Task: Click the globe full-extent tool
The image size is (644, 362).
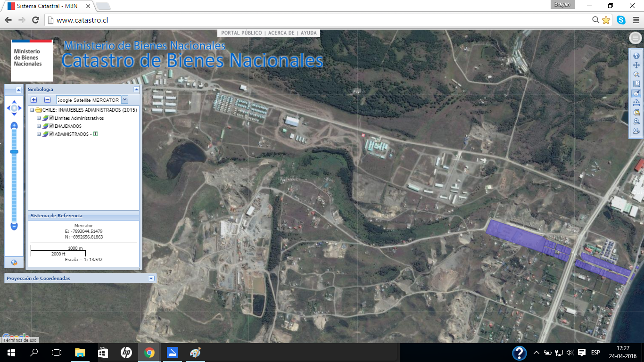Action: 636,56
